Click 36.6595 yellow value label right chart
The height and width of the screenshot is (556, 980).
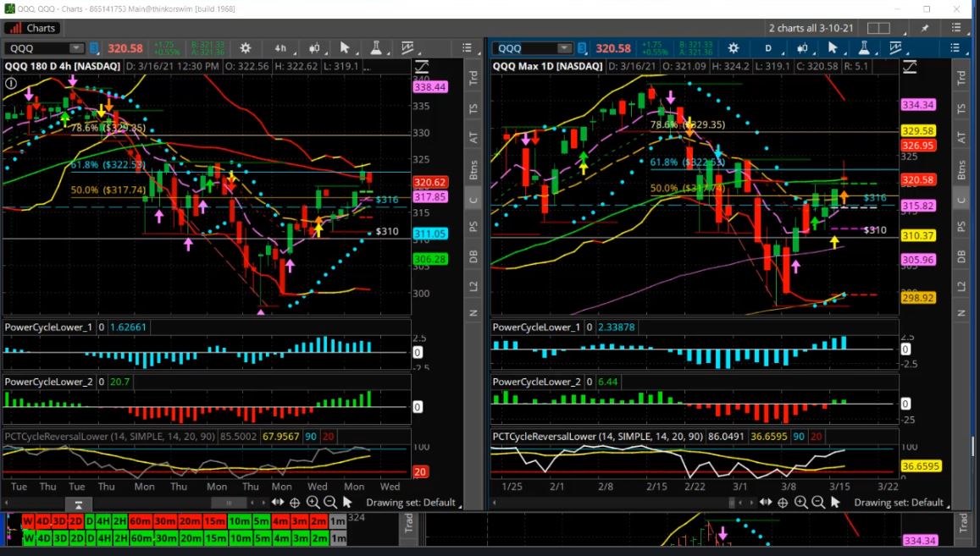(x=920, y=466)
